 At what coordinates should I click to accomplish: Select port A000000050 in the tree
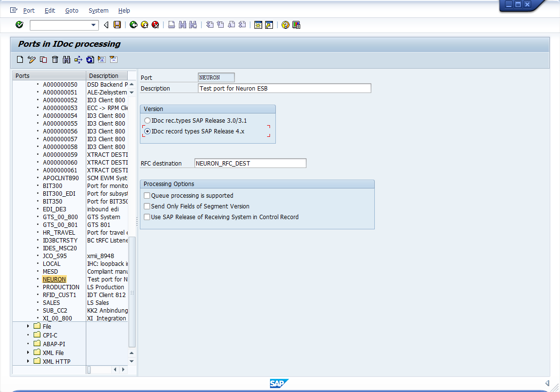click(x=60, y=85)
